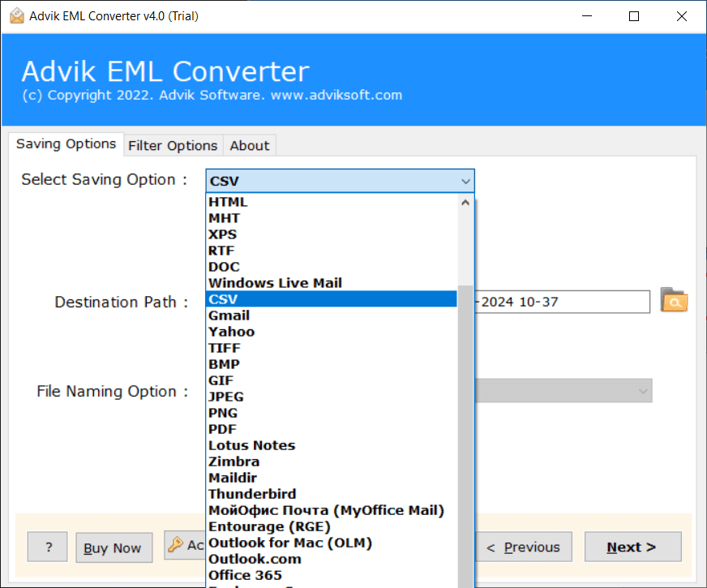Click the Advik envelope icon in title bar
Image resolution: width=707 pixels, height=588 pixels.
[x=17, y=16]
